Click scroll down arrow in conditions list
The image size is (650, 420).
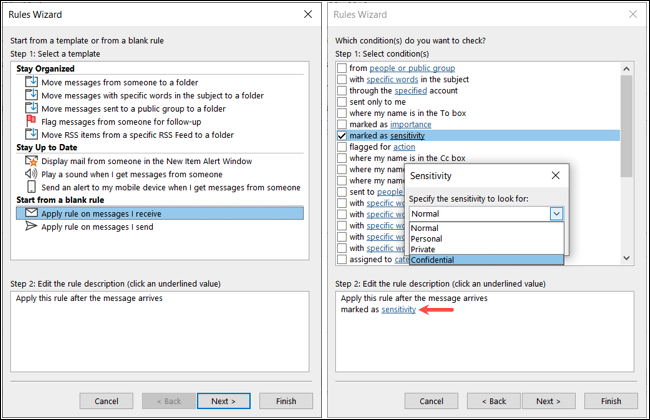click(x=626, y=258)
